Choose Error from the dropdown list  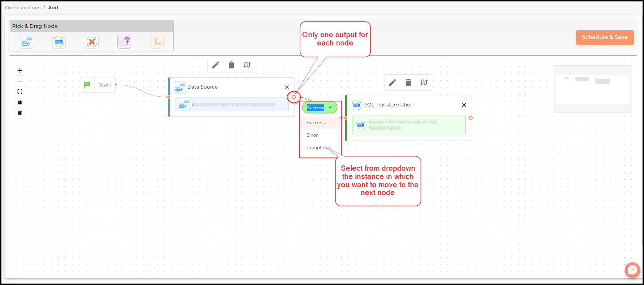(319, 135)
